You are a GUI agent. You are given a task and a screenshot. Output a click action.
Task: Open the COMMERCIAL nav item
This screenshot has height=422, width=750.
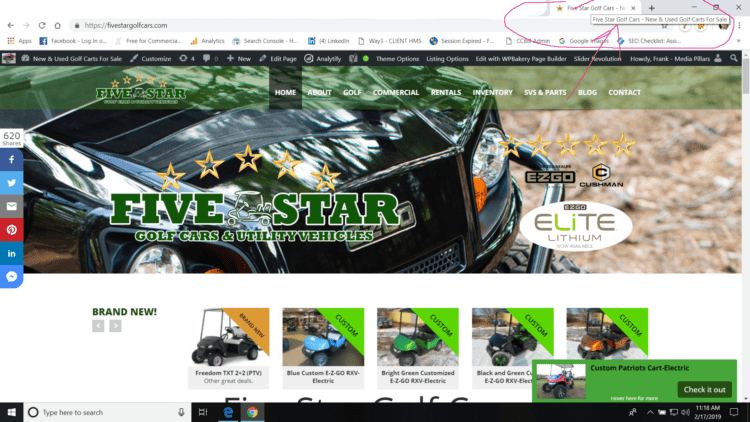pyautogui.click(x=396, y=92)
